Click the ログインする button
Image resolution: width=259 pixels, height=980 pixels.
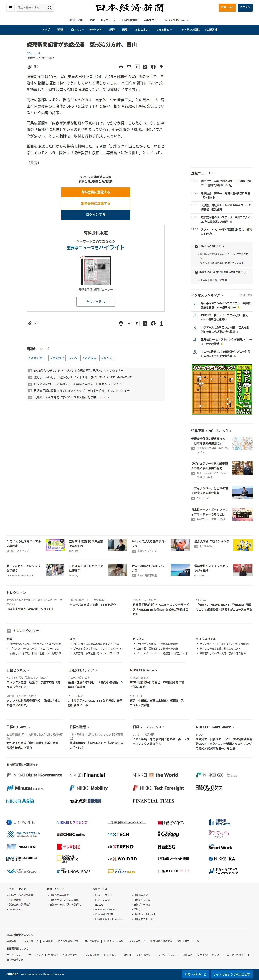96,215
